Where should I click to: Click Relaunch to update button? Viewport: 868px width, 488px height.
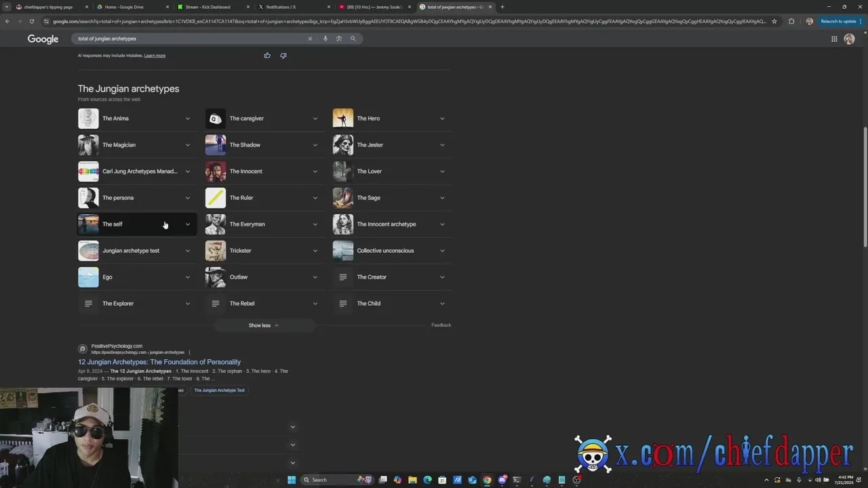coord(841,21)
